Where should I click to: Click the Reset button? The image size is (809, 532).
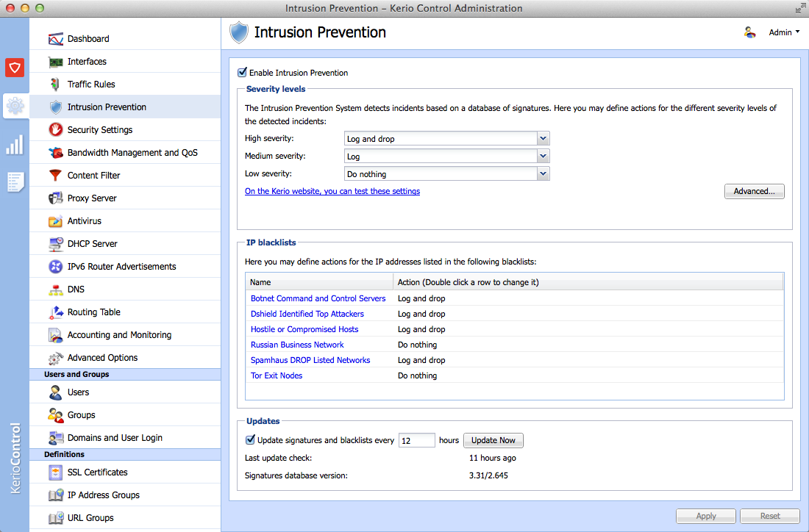770,516
